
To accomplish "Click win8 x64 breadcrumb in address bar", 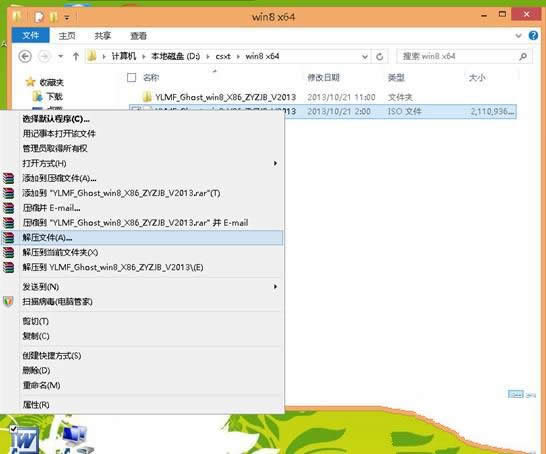I will click(262, 56).
